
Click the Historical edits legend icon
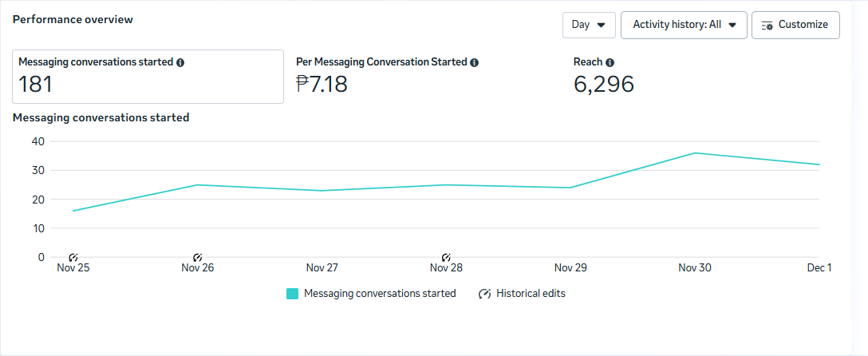484,294
